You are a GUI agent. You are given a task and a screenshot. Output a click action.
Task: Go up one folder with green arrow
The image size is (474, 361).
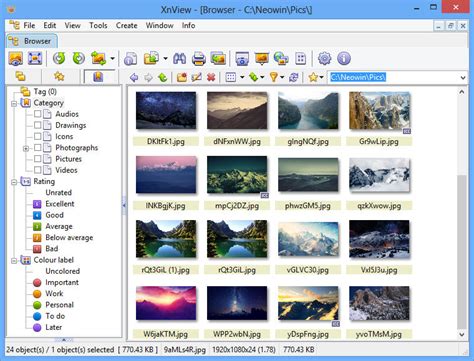click(x=163, y=78)
